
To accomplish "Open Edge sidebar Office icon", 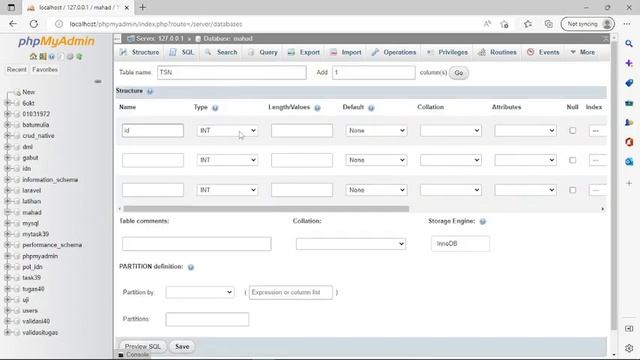I will [x=629, y=142].
